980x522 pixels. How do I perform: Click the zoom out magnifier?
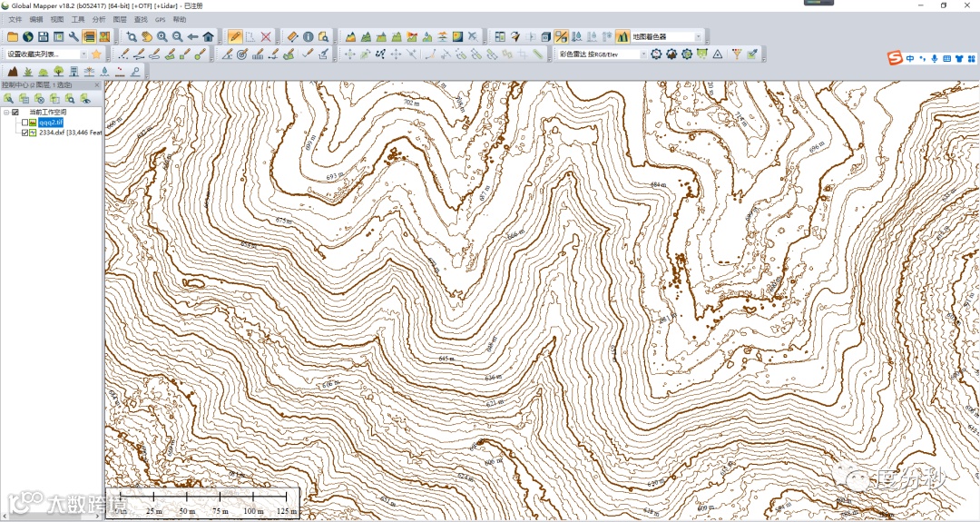click(178, 37)
